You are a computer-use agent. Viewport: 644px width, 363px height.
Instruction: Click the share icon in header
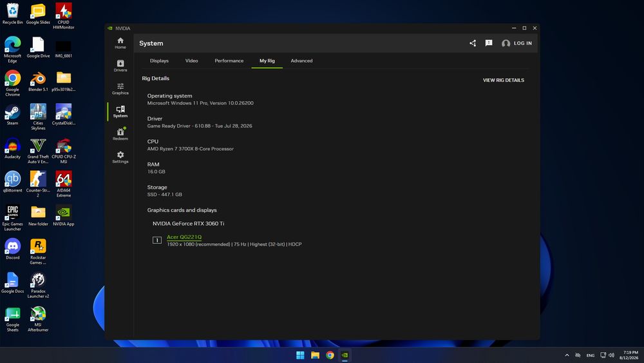click(x=473, y=43)
